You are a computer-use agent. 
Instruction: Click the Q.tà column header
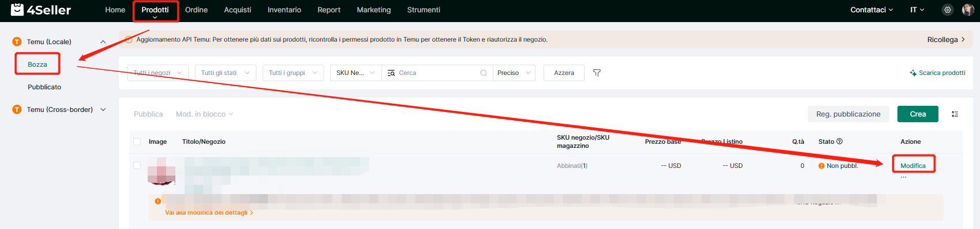click(798, 142)
